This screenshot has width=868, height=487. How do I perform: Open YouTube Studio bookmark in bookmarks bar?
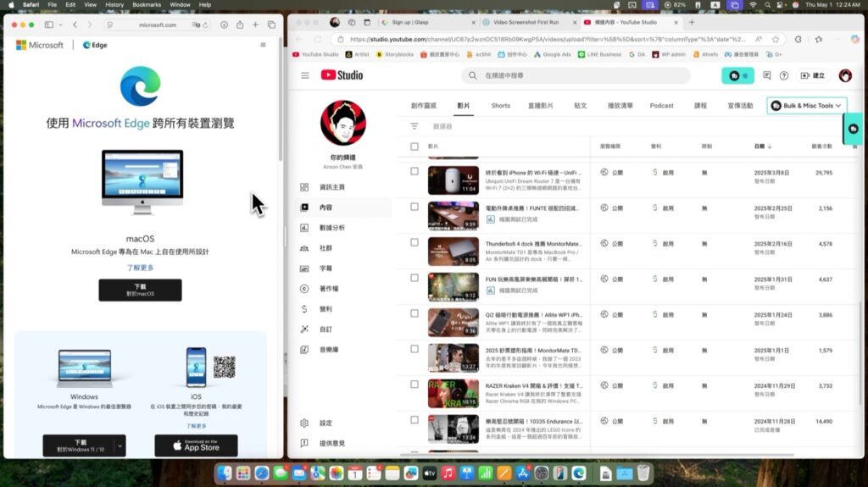click(x=315, y=54)
